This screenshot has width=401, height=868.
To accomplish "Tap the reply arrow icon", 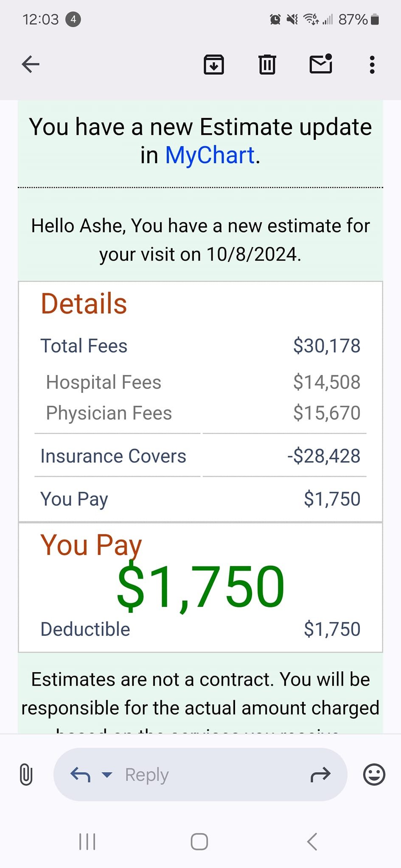I will point(80,775).
